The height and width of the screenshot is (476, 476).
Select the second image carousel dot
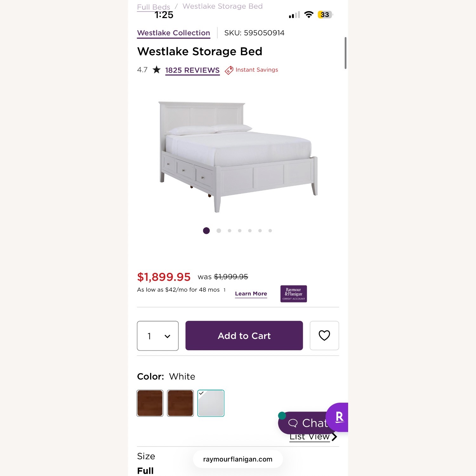click(219, 231)
